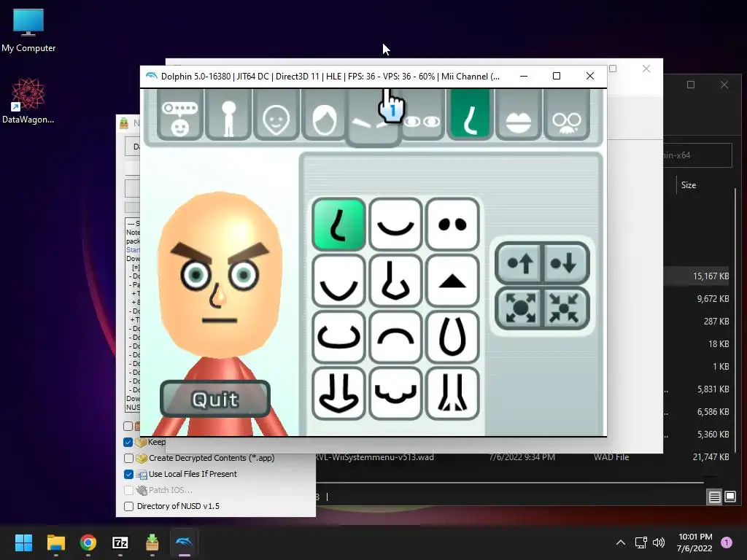Viewport: 747px width, 560px height.
Task: Open the Windows Start menu
Action: point(23,542)
